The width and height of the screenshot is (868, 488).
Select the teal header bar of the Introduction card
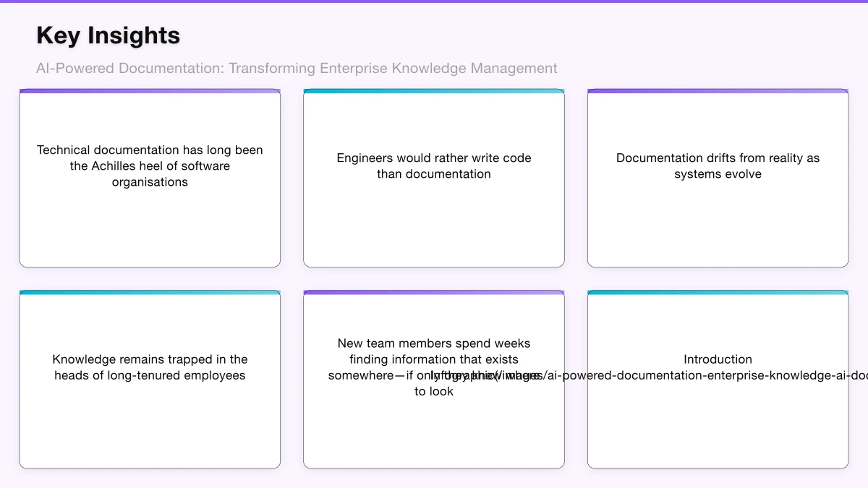[718, 292]
